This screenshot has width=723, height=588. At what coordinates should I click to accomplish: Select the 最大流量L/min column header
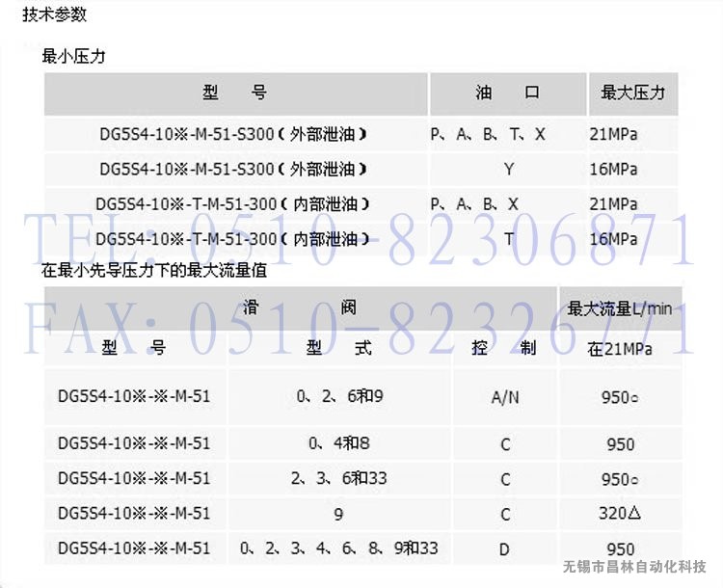tap(620, 308)
